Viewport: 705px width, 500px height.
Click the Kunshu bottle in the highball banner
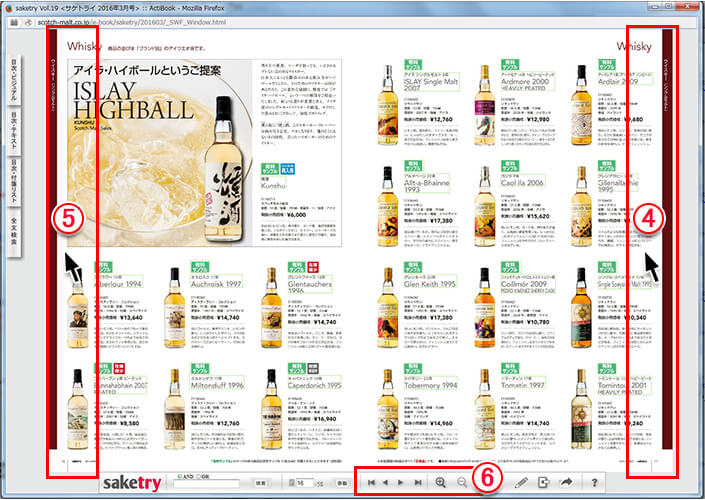tap(223, 169)
